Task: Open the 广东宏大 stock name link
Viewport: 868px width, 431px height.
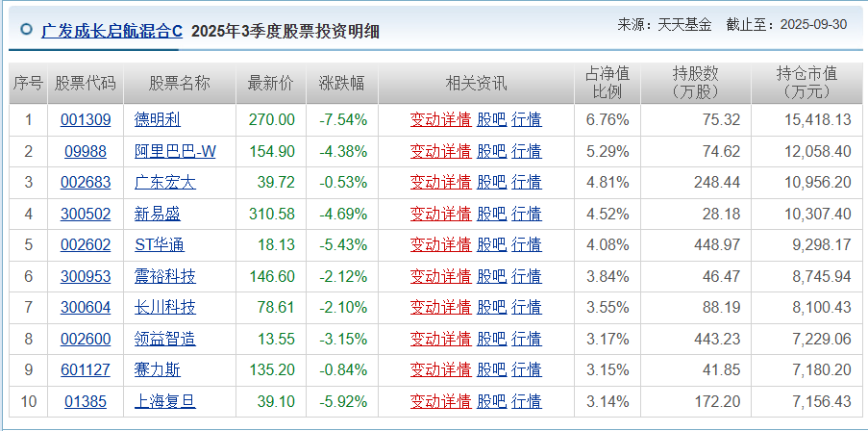Action: [x=165, y=182]
